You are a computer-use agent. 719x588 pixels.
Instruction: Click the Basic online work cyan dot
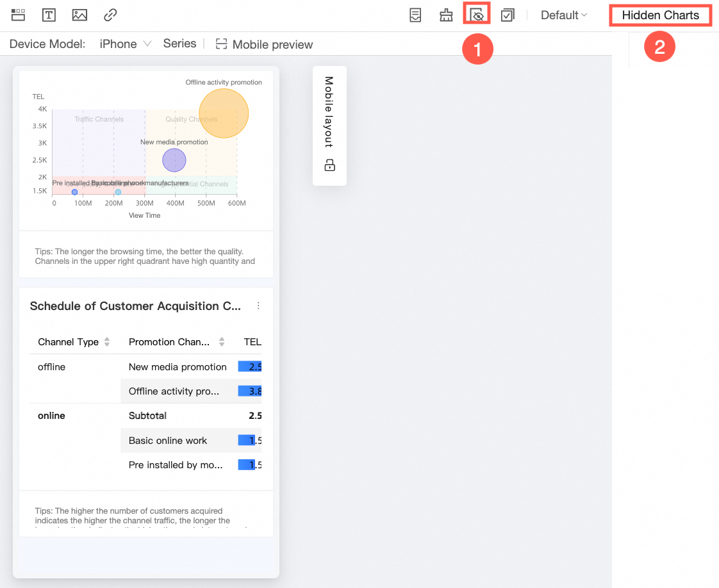pyautogui.click(x=118, y=192)
